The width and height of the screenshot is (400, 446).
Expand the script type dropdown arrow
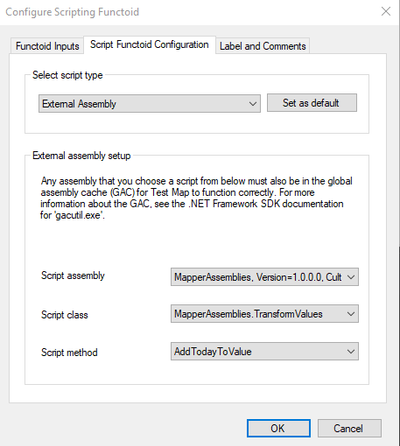[x=253, y=104]
